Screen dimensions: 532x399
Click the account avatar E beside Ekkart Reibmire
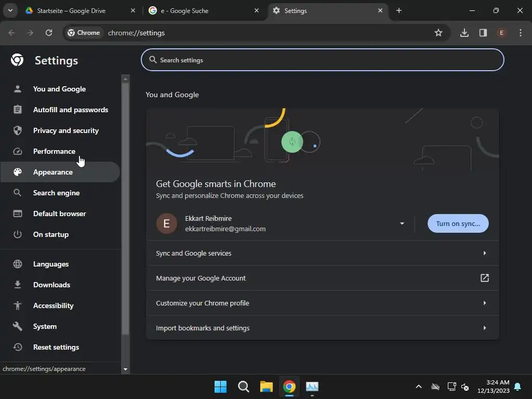(x=167, y=223)
